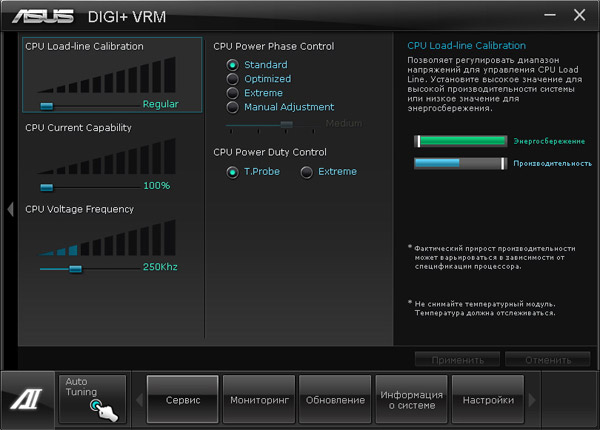This screenshot has height=430, width=600.
Task: Collapse the panel with the left edge arrow
Action: 10,209
